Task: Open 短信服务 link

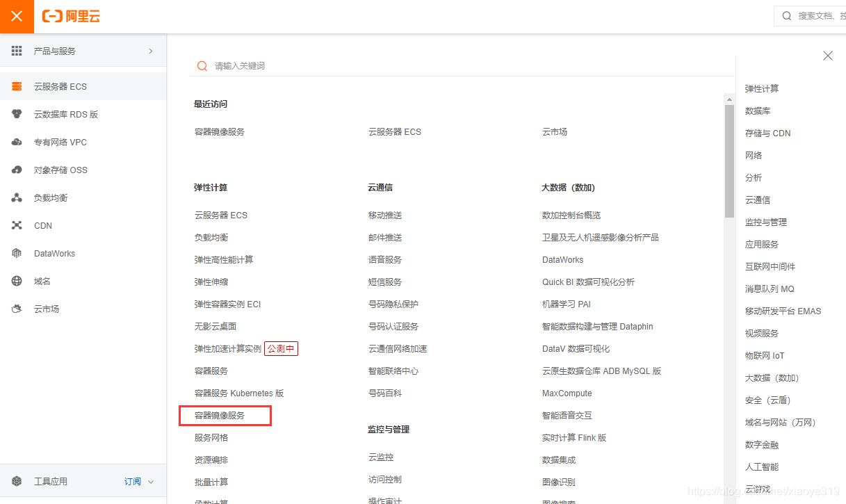Action: 385,282
